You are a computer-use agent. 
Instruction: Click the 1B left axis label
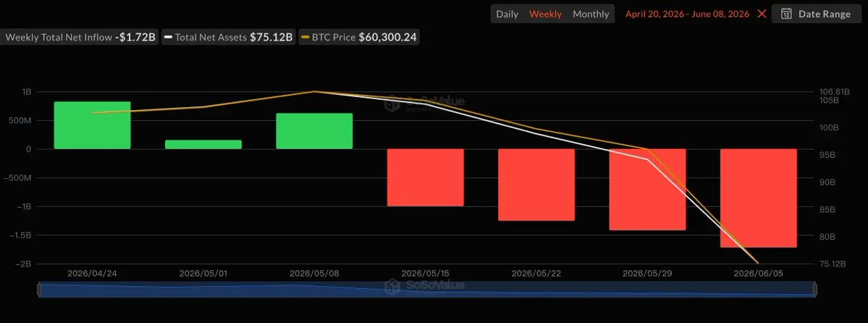click(27, 91)
